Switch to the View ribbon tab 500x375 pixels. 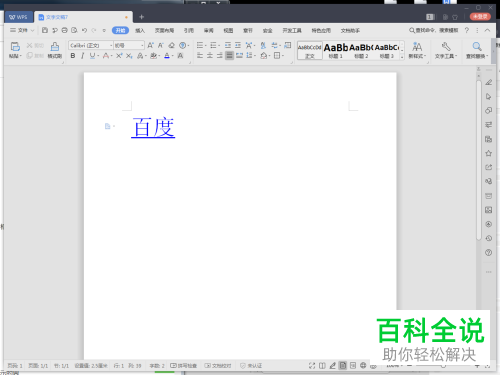click(228, 31)
